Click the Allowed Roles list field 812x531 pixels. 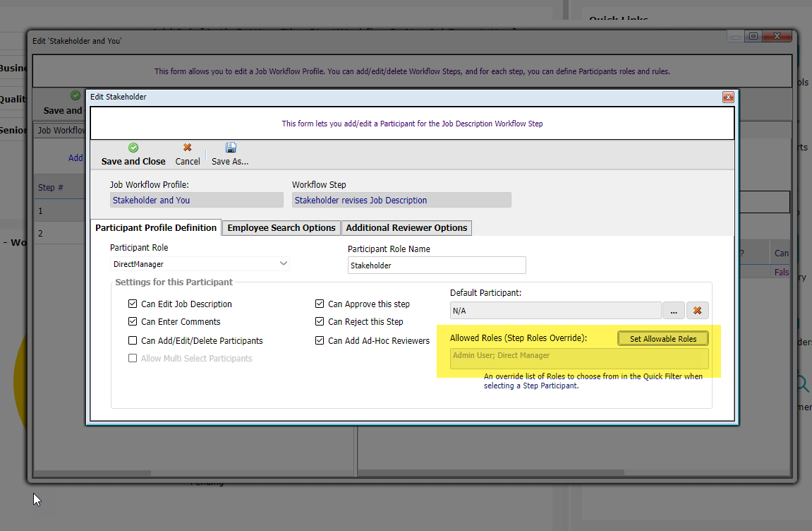coord(578,358)
